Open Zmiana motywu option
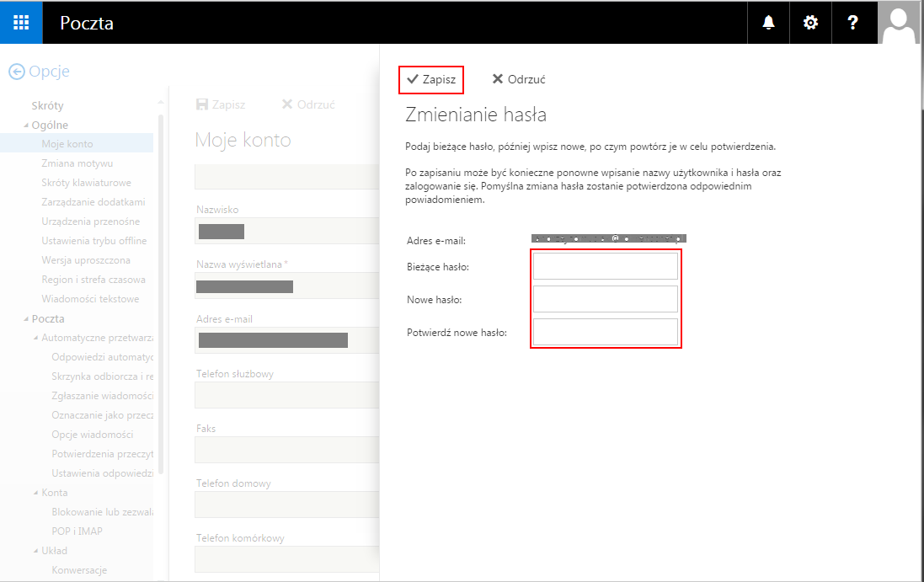Image resolution: width=924 pixels, height=582 pixels. [x=77, y=163]
